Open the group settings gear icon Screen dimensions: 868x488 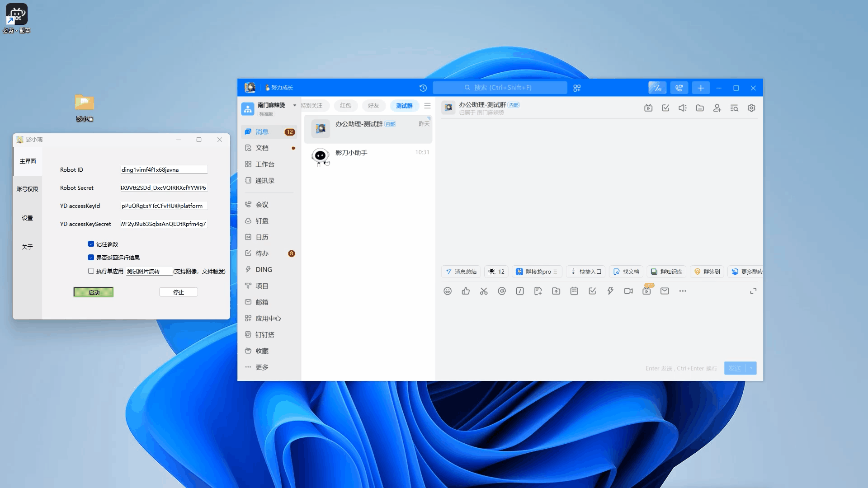tap(751, 108)
